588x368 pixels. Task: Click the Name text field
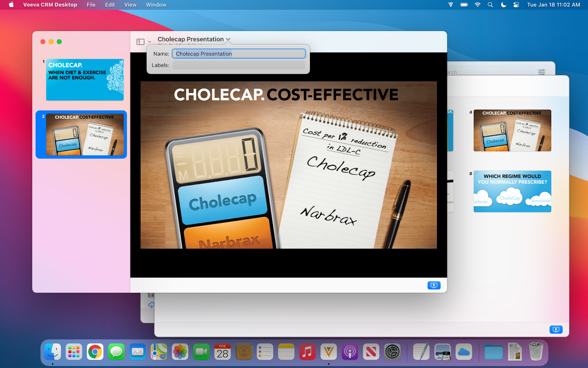tap(239, 54)
